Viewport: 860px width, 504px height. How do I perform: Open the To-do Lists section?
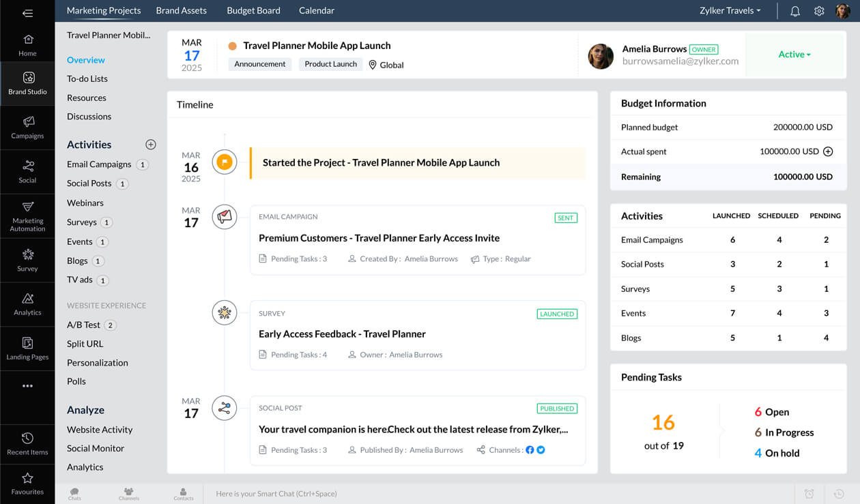coord(86,78)
